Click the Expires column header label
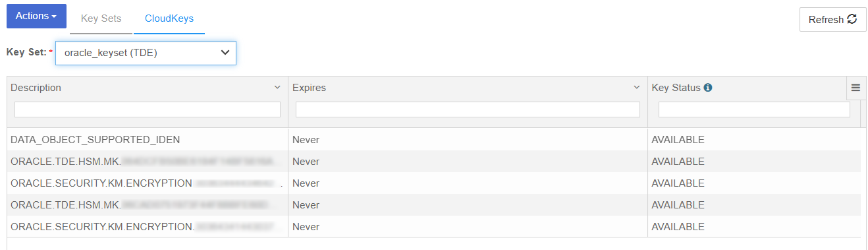868x250 pixels. [309, 88]
